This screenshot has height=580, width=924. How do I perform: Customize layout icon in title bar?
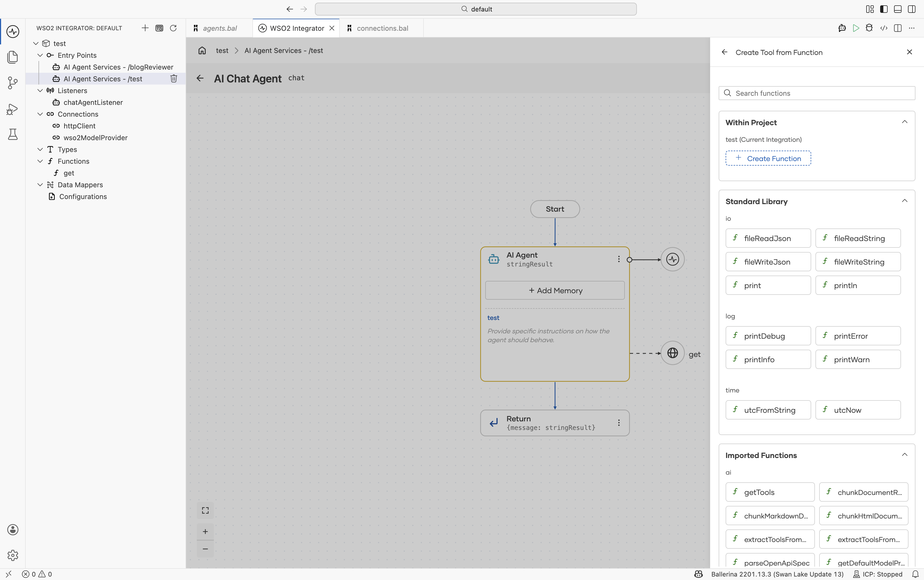[870, 9]
